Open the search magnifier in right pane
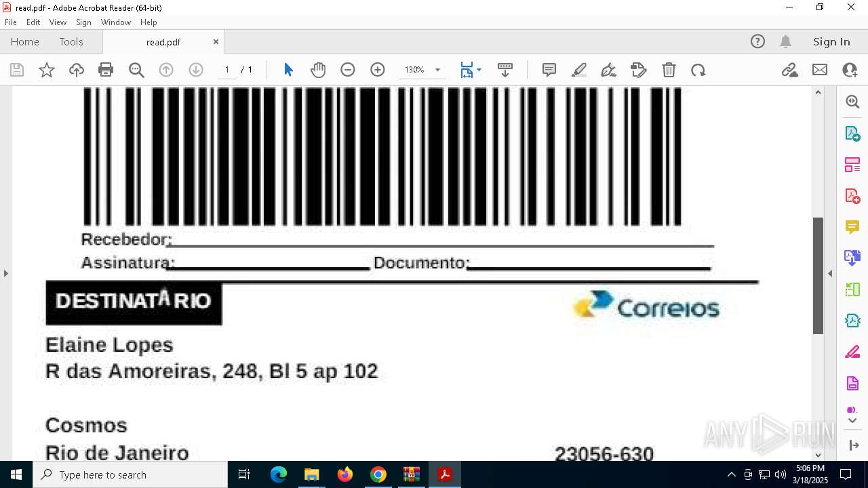The image size is (868, 488). [x=852, y=102]
